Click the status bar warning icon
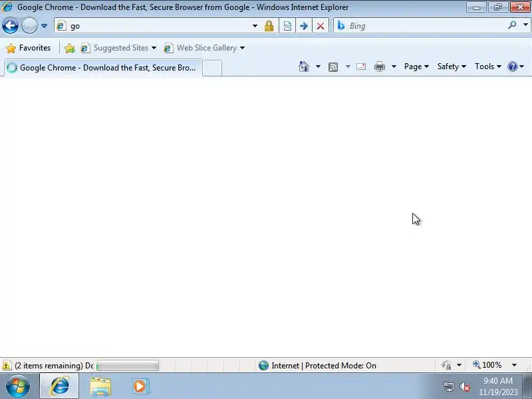Viewport: 532px width, 399px height. (6, 366)
